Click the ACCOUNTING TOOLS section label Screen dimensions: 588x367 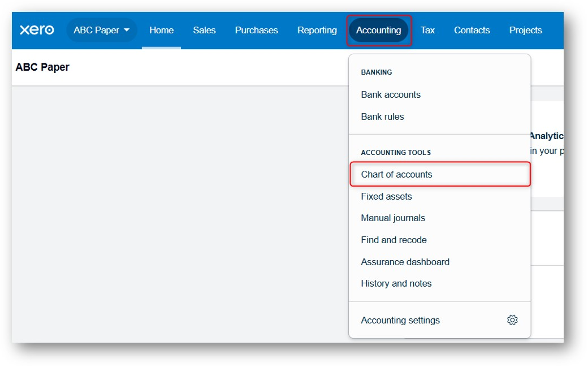pyautogui.click(x=396, y=152)
